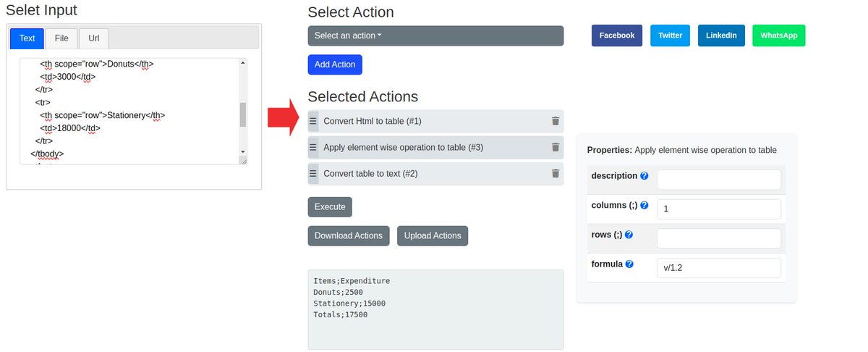Viewport: 868px width, 352px height.
Task: Show help for the columns property
Action: click(x=644, y=206)
